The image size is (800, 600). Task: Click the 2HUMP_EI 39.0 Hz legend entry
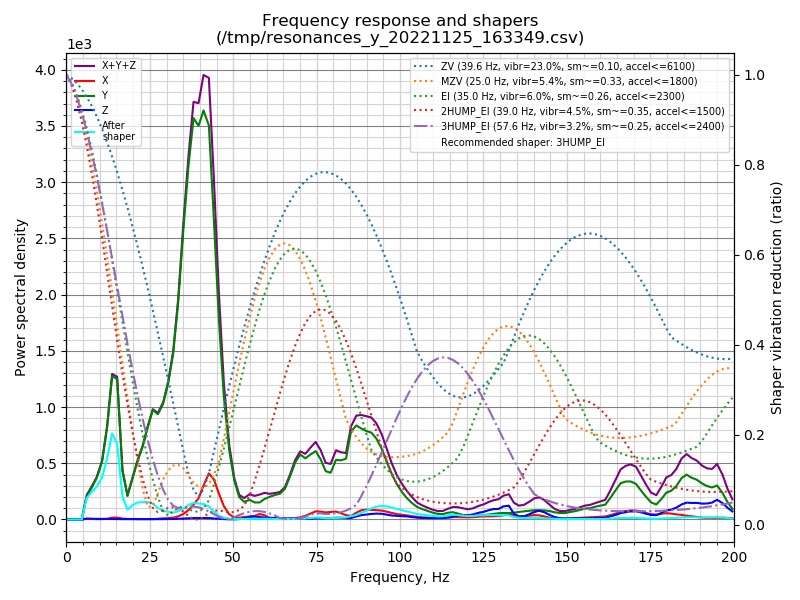568,111
